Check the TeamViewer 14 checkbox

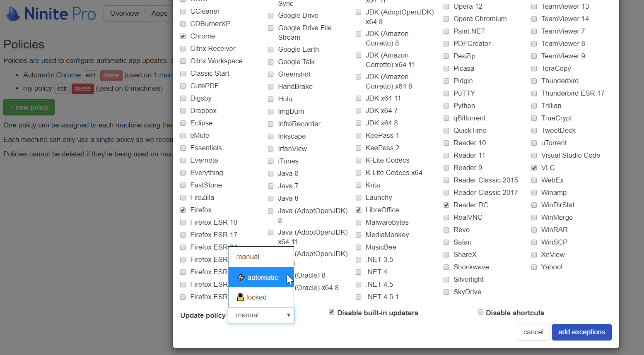pos(534,19)
